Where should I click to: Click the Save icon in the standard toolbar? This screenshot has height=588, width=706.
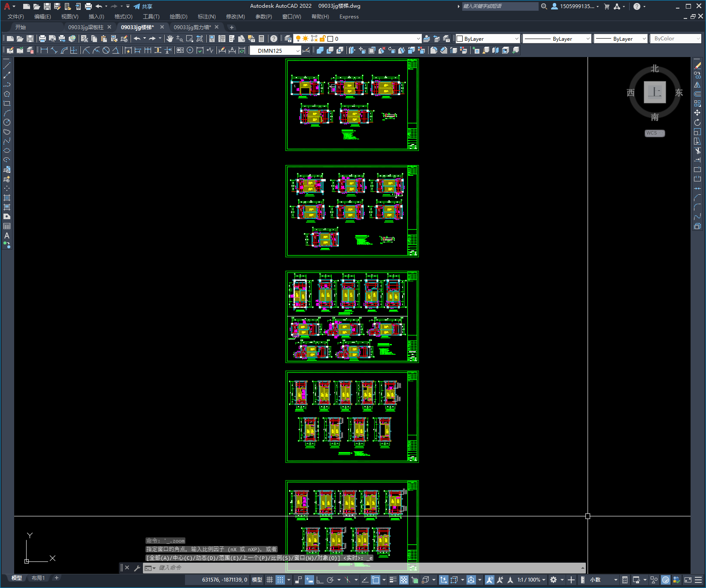coord(30,39)
